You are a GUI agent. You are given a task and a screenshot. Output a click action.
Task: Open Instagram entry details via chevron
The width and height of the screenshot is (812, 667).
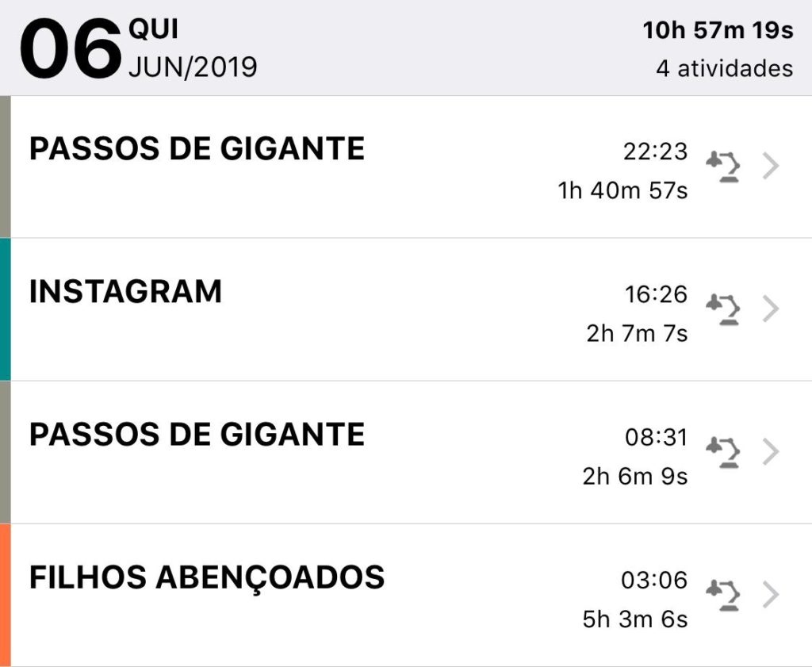click(x=771, y=309)
